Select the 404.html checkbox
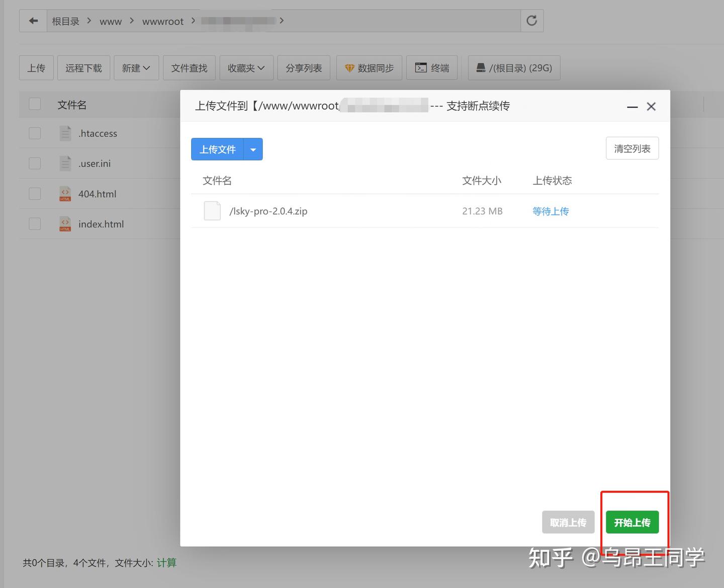The image size is (724, 588). tap(34, 193)
